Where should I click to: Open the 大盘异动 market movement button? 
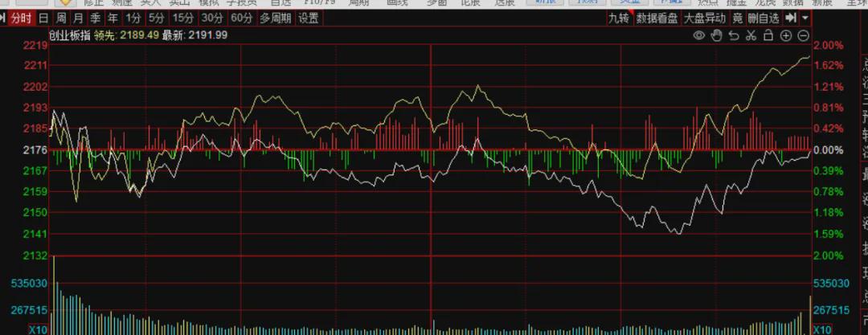point(705,18)
